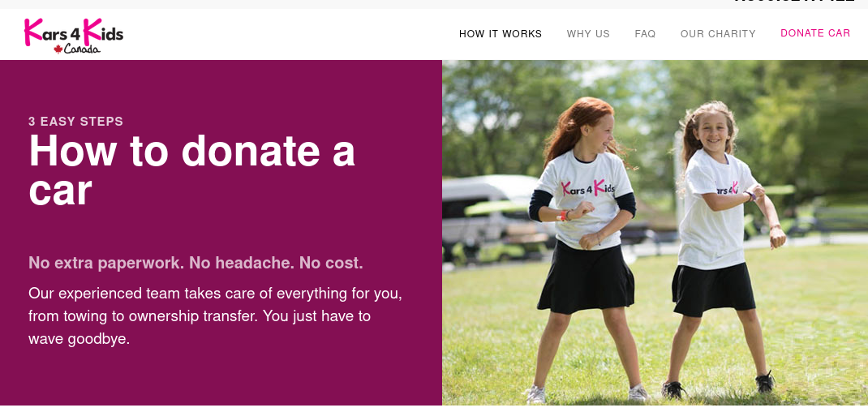Click the park bench behind the girls
Viewport: 868px width, 412px height.
coord(836,221)
